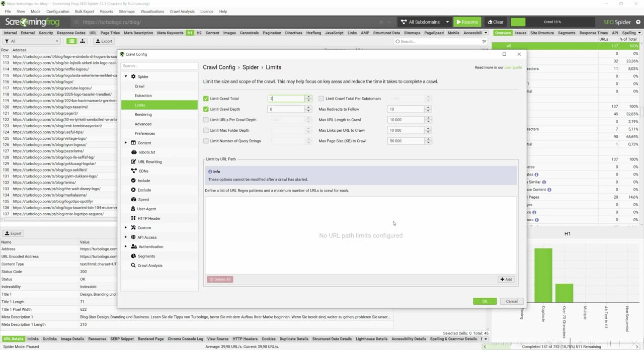Screen dimensions: 644x350
Task: Switch to Page Titles tab
Action: (x=110, y=33)
